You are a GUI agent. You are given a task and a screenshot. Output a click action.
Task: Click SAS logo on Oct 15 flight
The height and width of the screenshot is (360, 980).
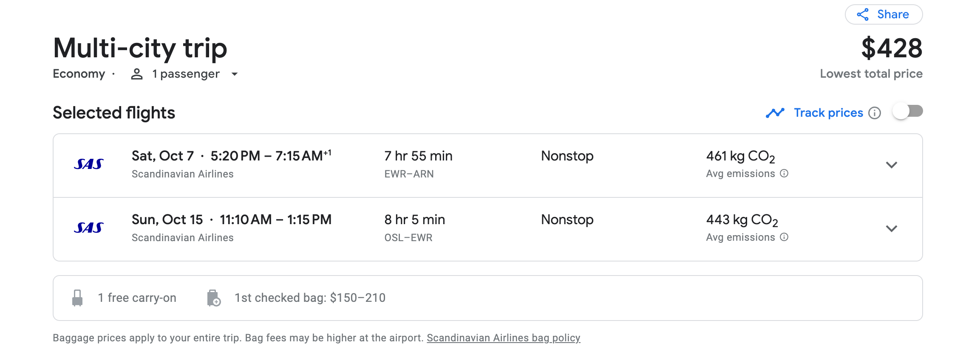(88, 228)
